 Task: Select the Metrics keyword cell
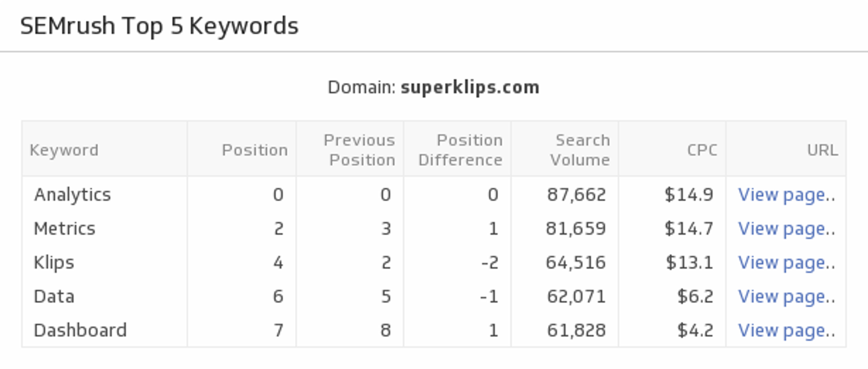tap(65, 228)
